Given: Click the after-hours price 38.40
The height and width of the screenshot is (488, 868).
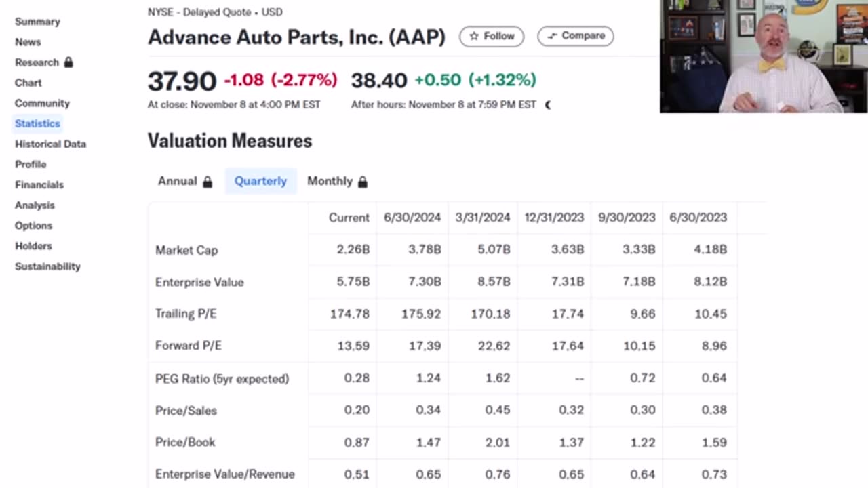Looking at the screenshot, I should point(379,81).
